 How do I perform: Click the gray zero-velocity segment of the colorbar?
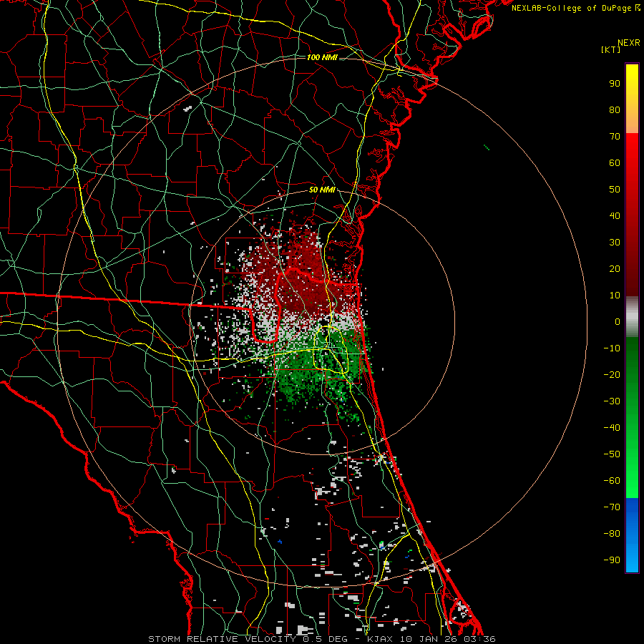pos(632,317)
